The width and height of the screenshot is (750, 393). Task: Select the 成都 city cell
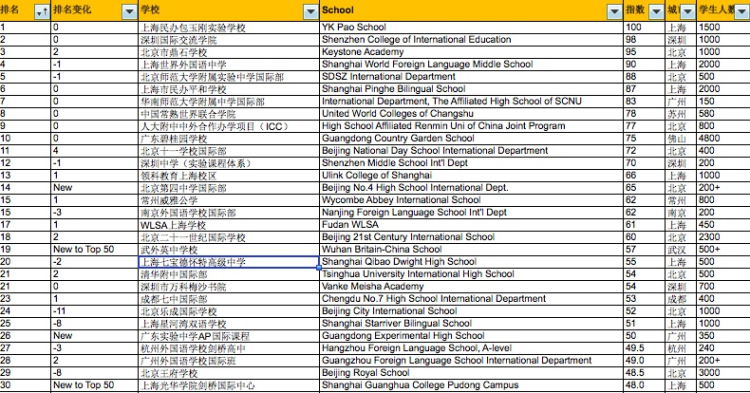point(681,299)
